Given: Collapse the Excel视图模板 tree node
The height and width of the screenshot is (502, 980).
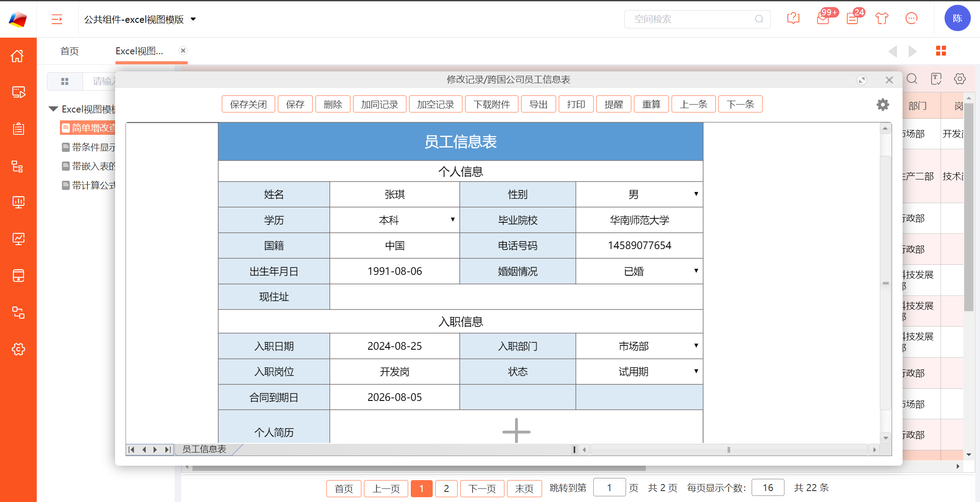Looking at the screenshot, I should click(53, 109).
